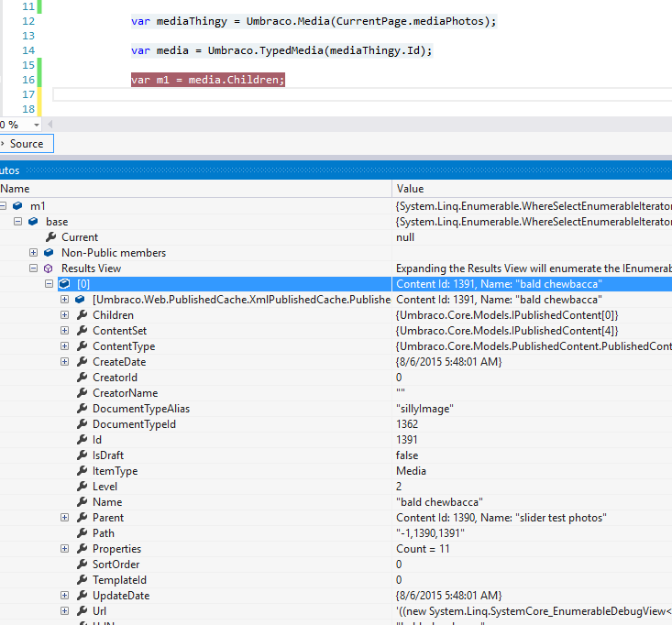This screenshot has width=672, height=625.
Task: Expand the Properties node
Action: click(x=65, y=549)
